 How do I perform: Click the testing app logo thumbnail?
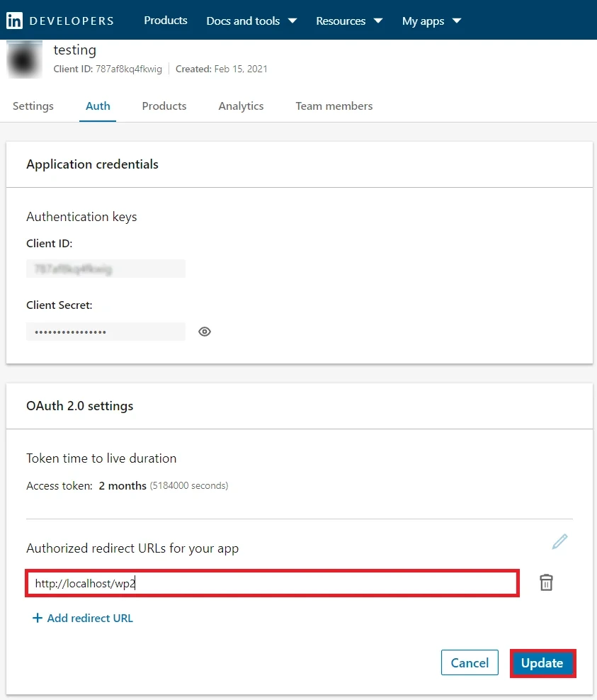click(24, 60)
